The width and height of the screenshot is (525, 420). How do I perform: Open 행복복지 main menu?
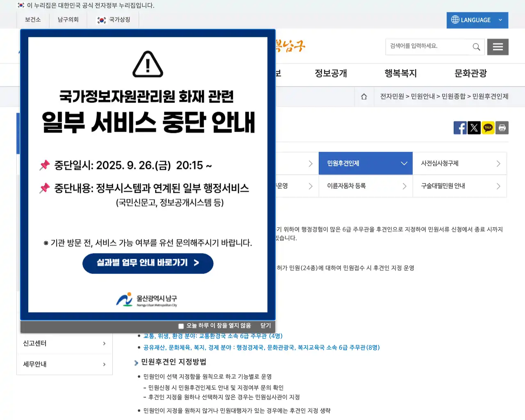pos(400,73)
